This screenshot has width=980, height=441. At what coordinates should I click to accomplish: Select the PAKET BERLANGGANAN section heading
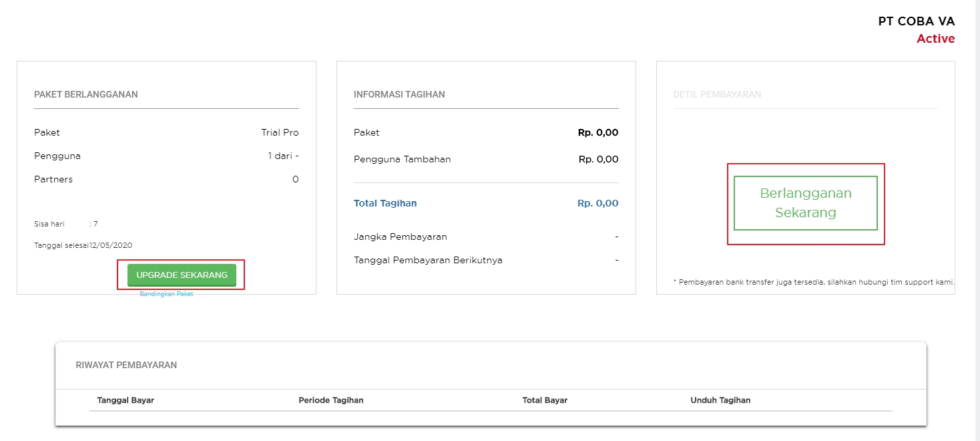pyautogui.click(x=86, y=94)
